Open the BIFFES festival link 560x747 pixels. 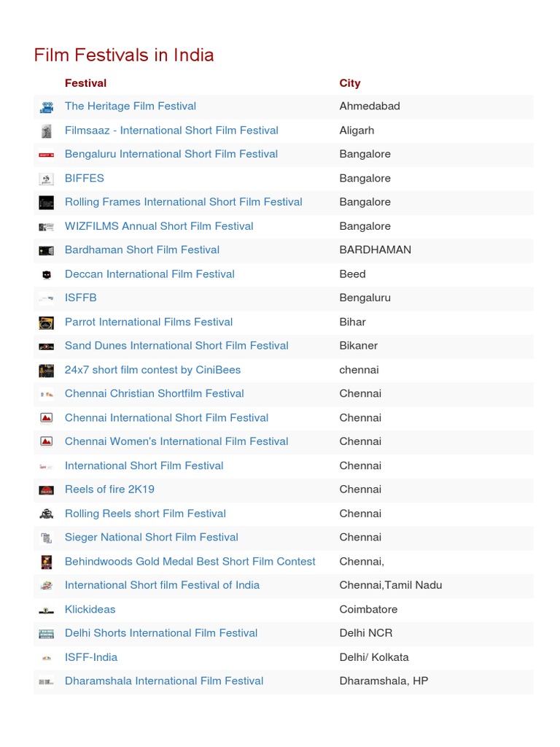pyautogui.click(x=85, y=178)
